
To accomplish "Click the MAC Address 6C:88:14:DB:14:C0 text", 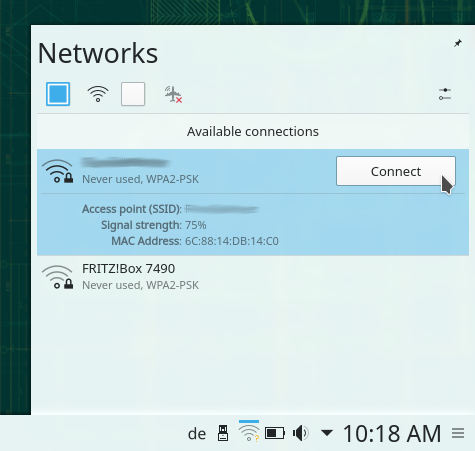I will pyautogui.click(x=195, y=241).
